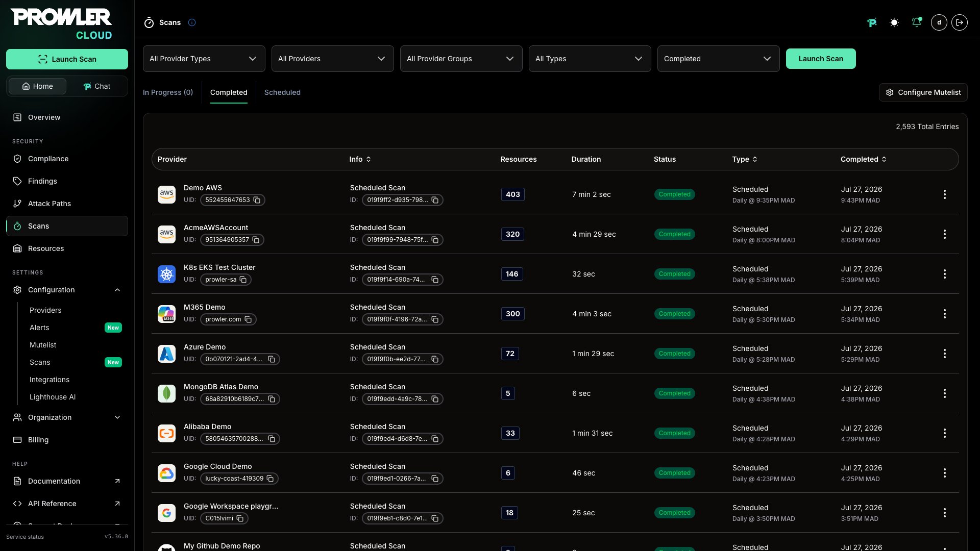Image resolution: width=980 pixels, height=551 pixels.
Task: Copy scan ID of Alibaba Demo scan
Action: pyautogui.click(x=435, y=439)
